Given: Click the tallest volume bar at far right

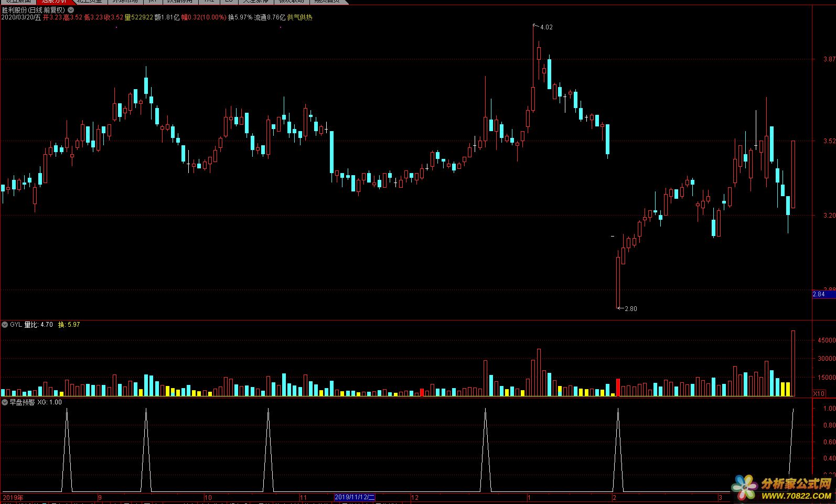Looking at the screenshot, I should coord(793,363).
